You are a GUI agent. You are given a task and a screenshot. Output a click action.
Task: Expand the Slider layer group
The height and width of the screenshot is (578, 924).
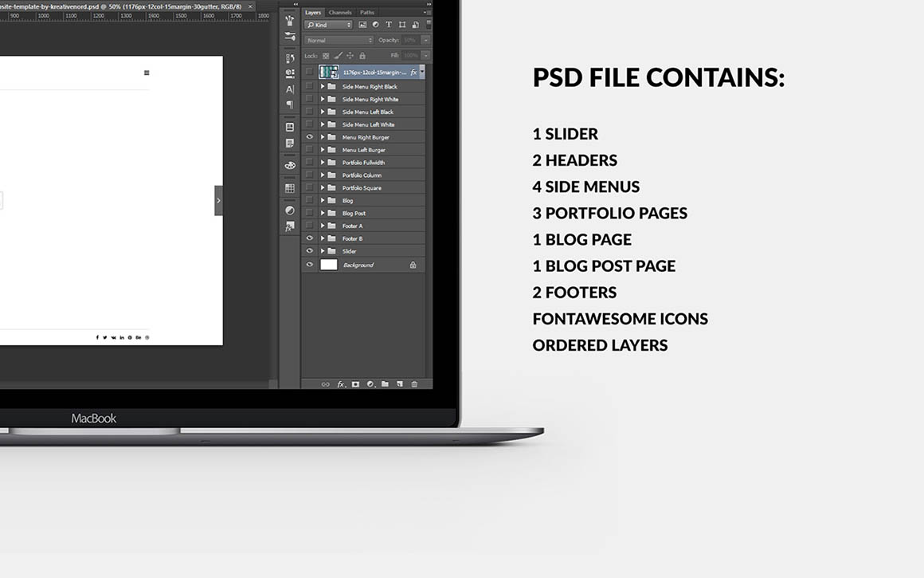click(x=323, y=251)
